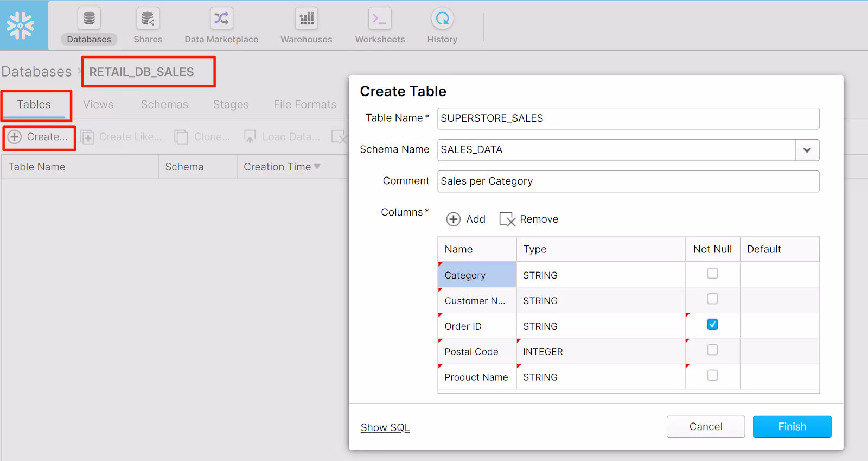Image resolution: width=868 pixels, height=461 pixels.
Task: Open the Shares icon in top navigation
Action: tap(148, 18)
